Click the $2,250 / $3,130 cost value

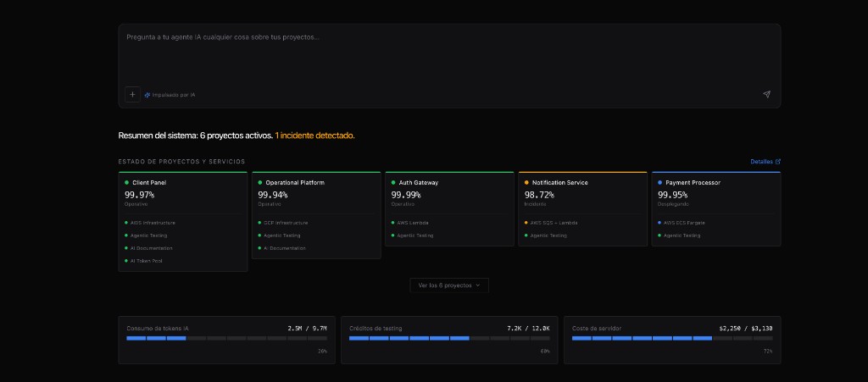coord(746,329)
